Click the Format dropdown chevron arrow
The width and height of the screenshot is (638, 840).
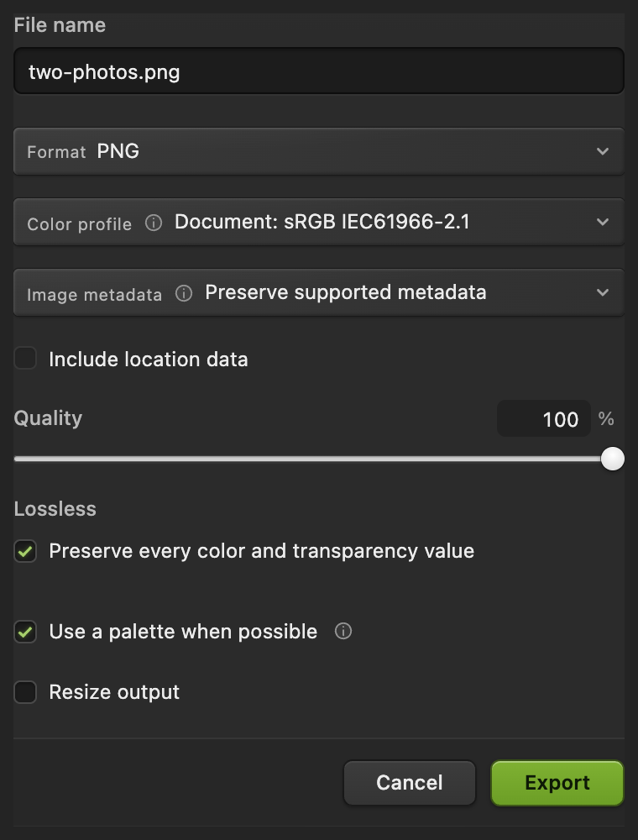(x=603, y=151)
